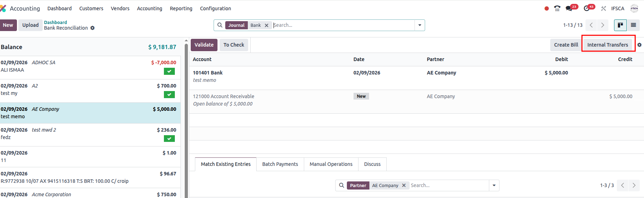644x198 pixels.
Task: Click into the top Search field
Action: (x=343, y=25)
